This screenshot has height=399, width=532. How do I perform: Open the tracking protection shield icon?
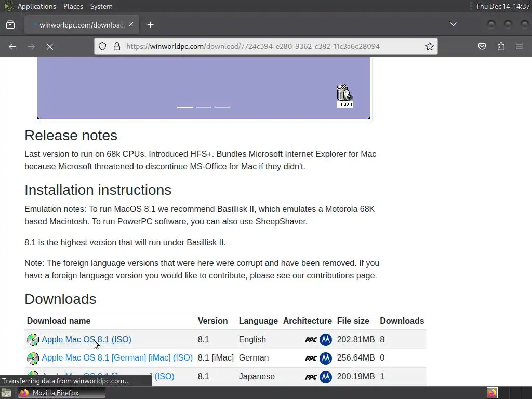click(x=102, y=46)
